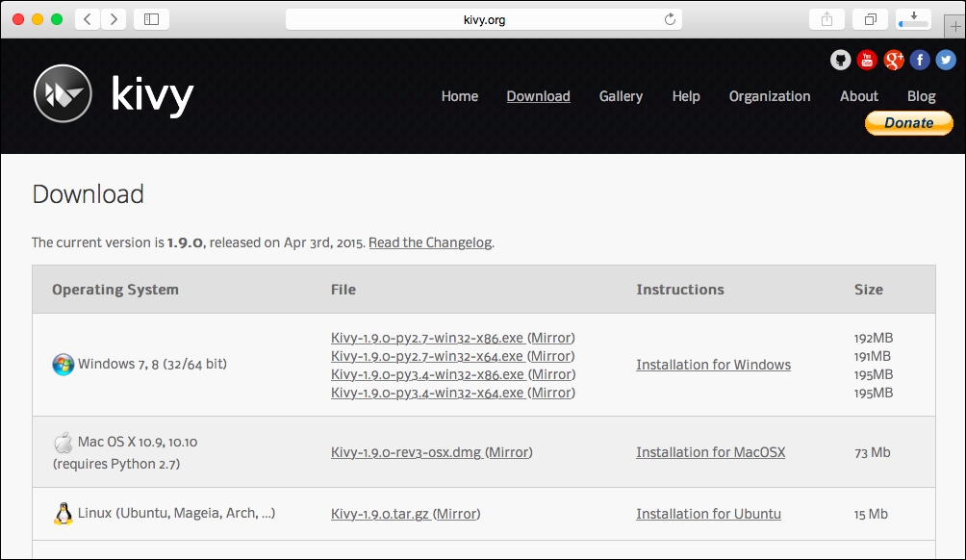Click the yellow Donate button
The height and width of the screenshot is (560, 966).
908,122
